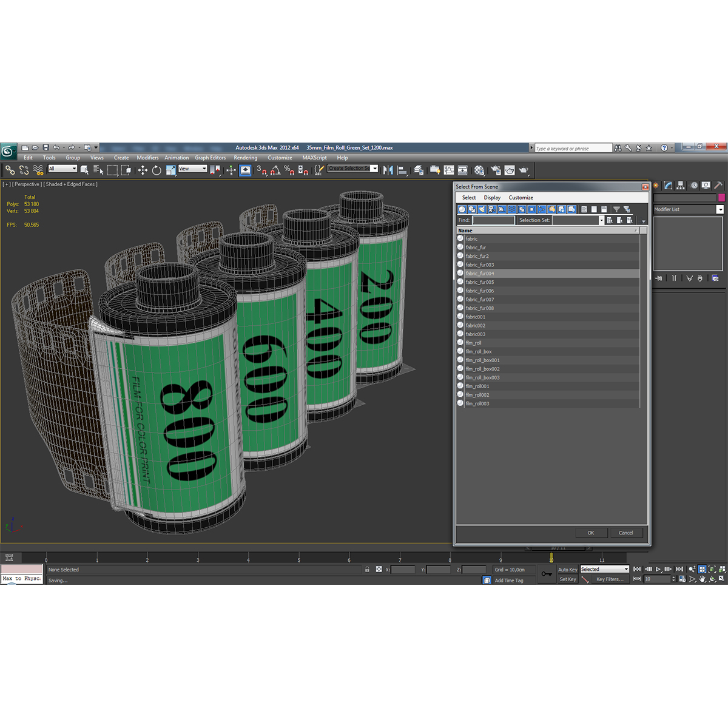Open the Display command panel tab
This screenshot has width=728, height=728.
[x=706, y=185]
